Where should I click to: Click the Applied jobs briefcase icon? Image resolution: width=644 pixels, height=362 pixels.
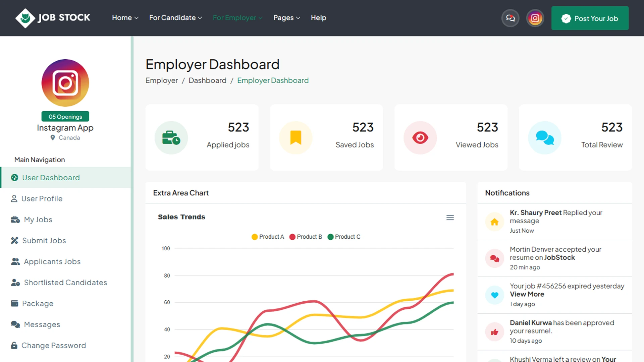pos(171,138)
